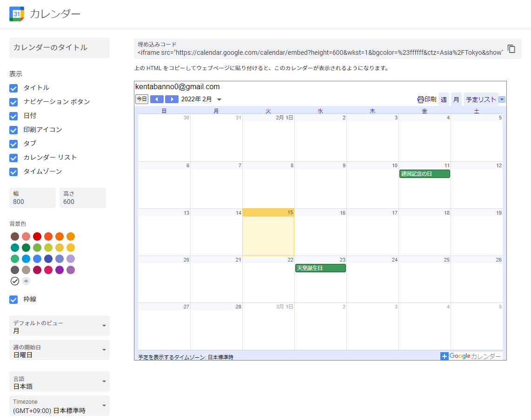Click the date 28 in the calendar grid
This screenshot has height=420, width=531.
239,307
